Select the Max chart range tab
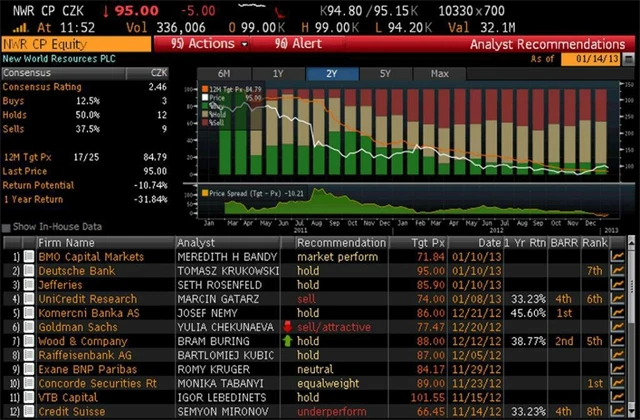 (x=440, y=74)
